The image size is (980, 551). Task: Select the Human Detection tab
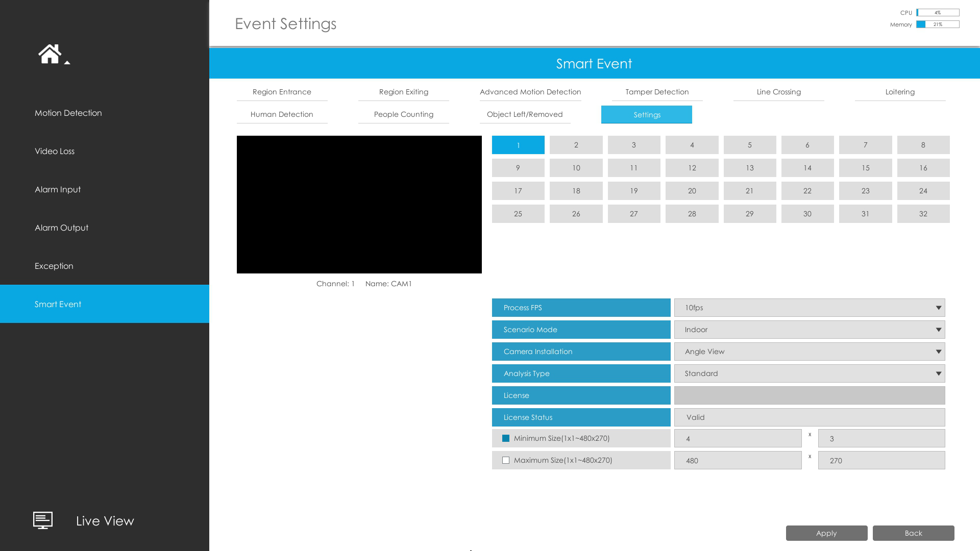[x=282, y=114]
